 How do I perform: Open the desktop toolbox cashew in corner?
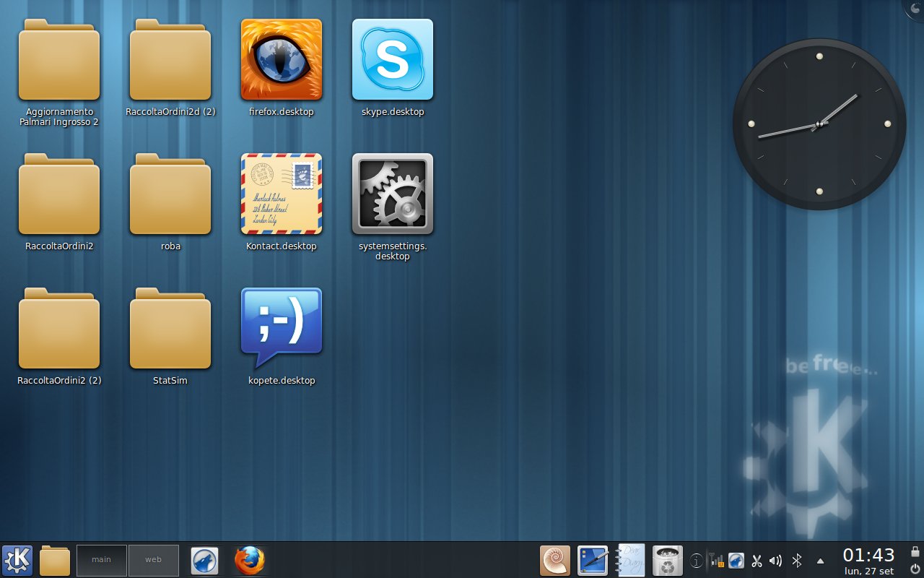pyautogui.click(x=914, y=9)
